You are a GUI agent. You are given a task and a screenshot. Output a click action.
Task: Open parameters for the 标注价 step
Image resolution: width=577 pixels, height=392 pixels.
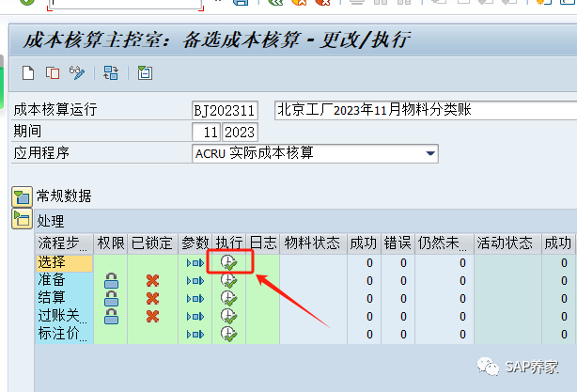[x=195, y=335]
